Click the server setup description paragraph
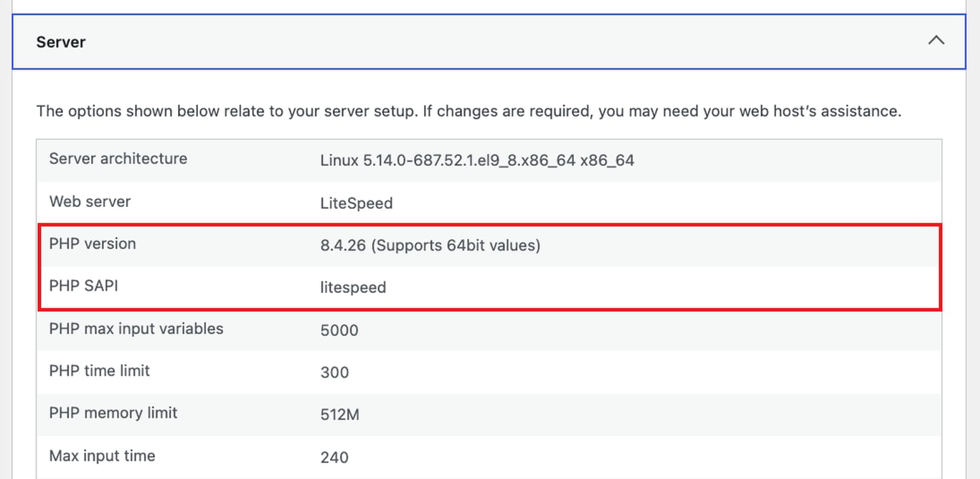This screenshot has height=479, width=980. click(x=468, y=111)
